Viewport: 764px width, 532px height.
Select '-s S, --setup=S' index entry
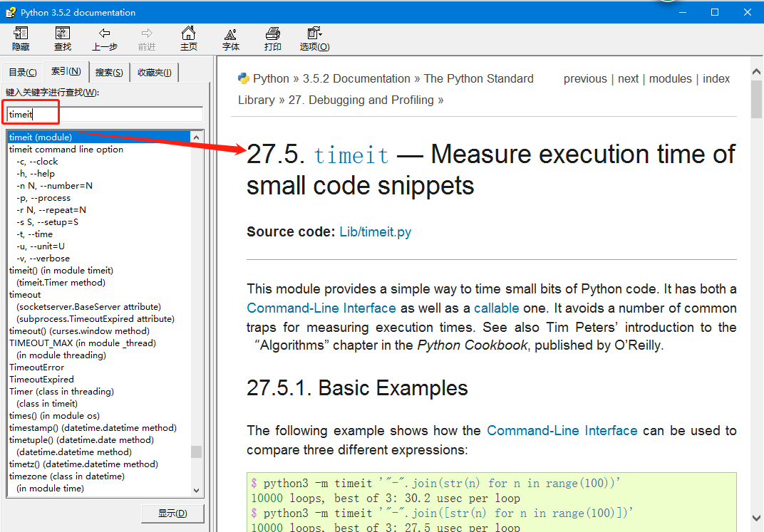pyautogui.click(x=47, y=222)
